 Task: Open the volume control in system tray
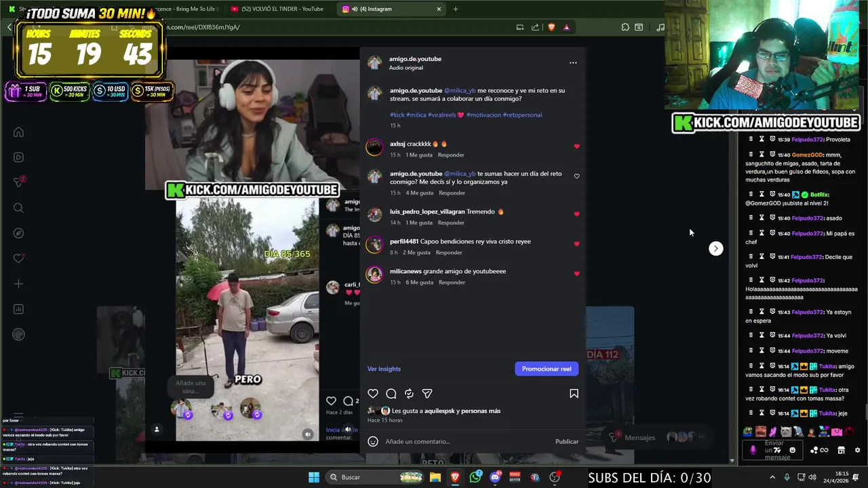point(812,477)
